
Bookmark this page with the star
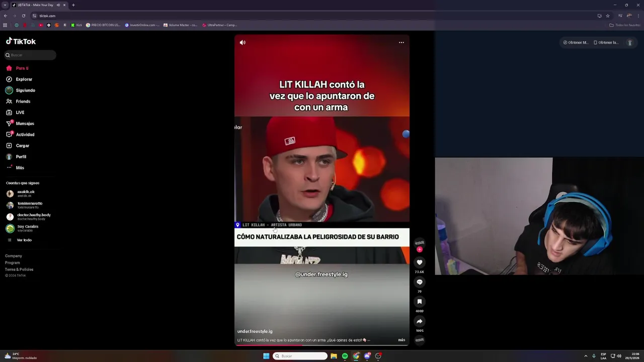[x=608, y=16]
